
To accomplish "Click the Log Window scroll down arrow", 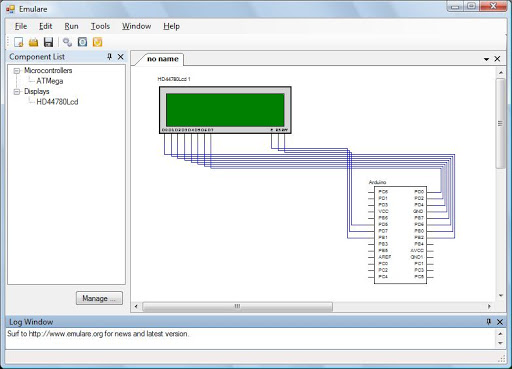I will [x=500, y=343].
